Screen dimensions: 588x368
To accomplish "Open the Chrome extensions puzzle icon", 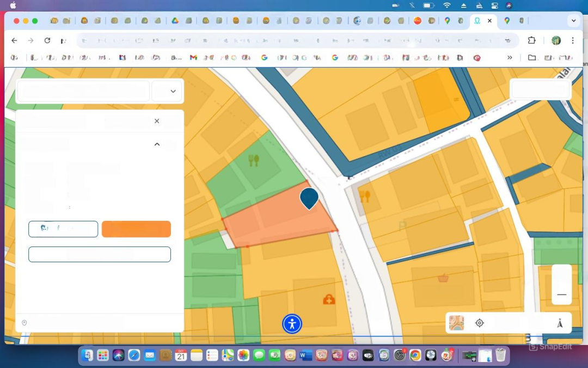I will (x=531, y=40).
